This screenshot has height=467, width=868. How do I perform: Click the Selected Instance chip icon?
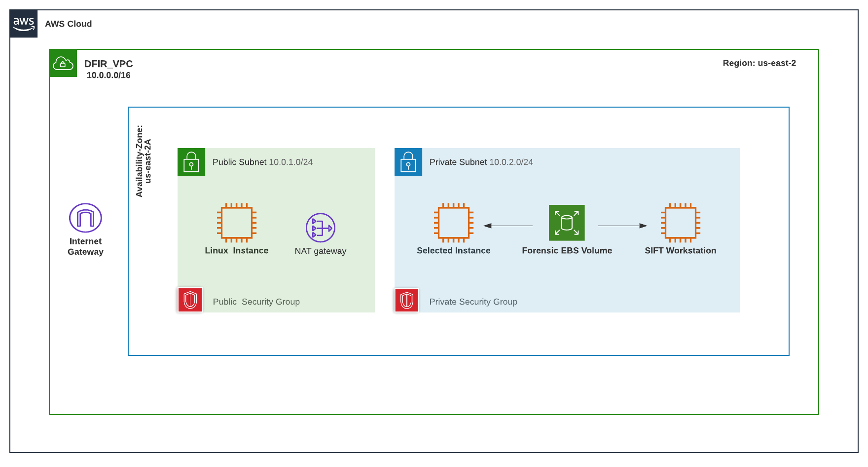pyautogui.click(x=454, y=223)
